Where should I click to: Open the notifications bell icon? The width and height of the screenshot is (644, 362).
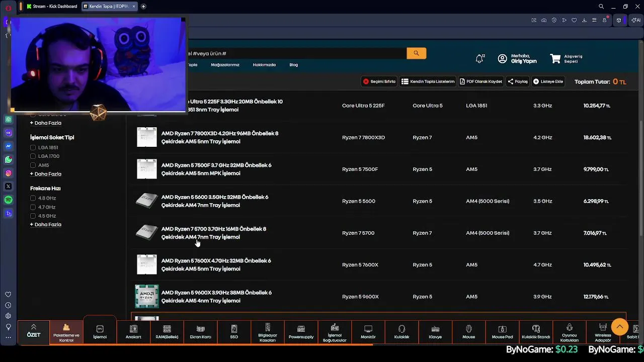479,59
